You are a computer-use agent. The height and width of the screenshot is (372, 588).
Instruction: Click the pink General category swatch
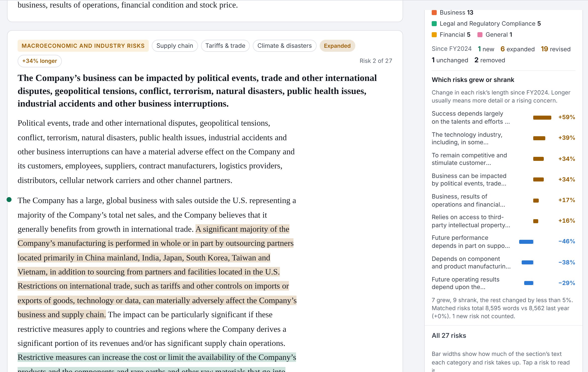click(x=480, y=35)
